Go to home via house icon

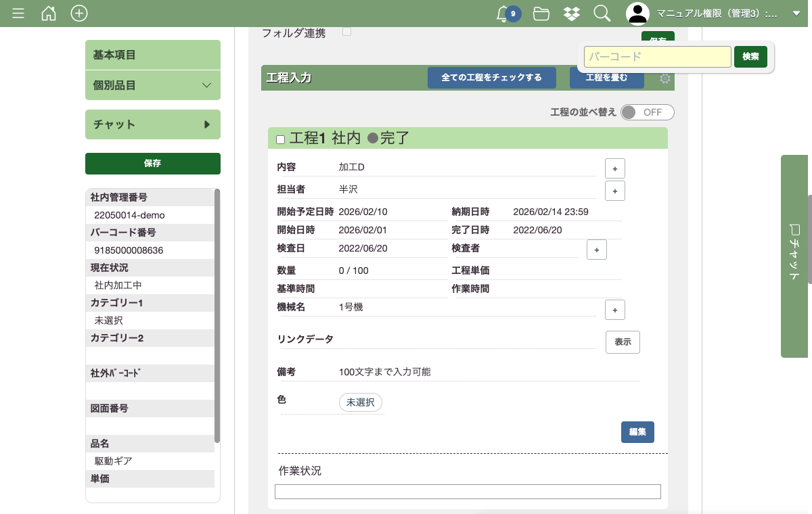(49, 14)
